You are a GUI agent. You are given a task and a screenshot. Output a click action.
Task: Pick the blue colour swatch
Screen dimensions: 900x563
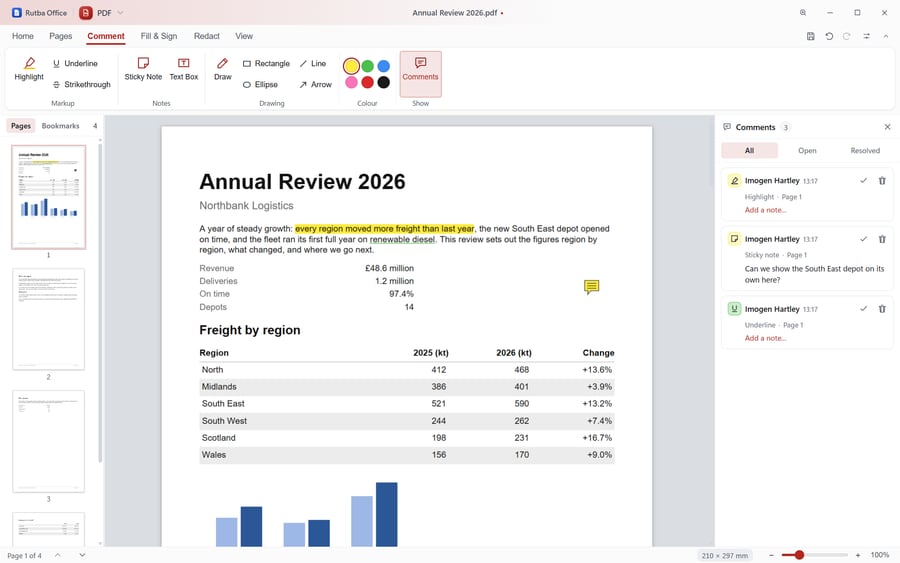pos(383,66)
